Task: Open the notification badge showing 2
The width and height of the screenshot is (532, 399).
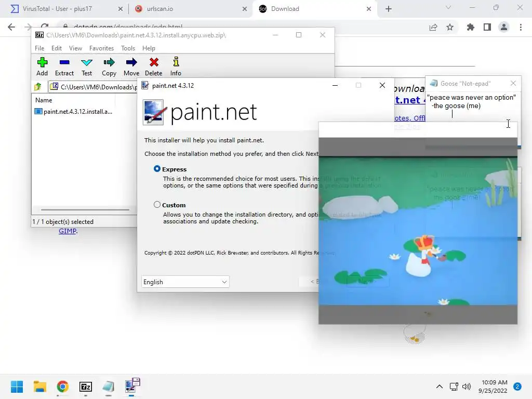Action: point(517,387)
